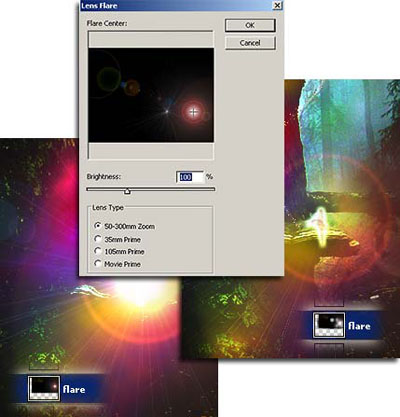400x417 pixels.
Task: Close the Lens Flare dialog window
Action: click(x=277, y=5)
